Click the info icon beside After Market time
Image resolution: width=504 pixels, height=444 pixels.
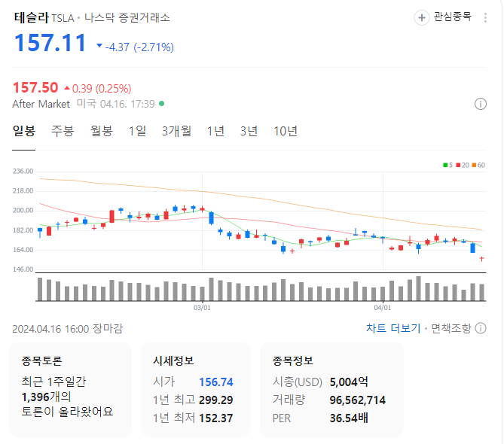pyautogui.click(x=480, y=104)
